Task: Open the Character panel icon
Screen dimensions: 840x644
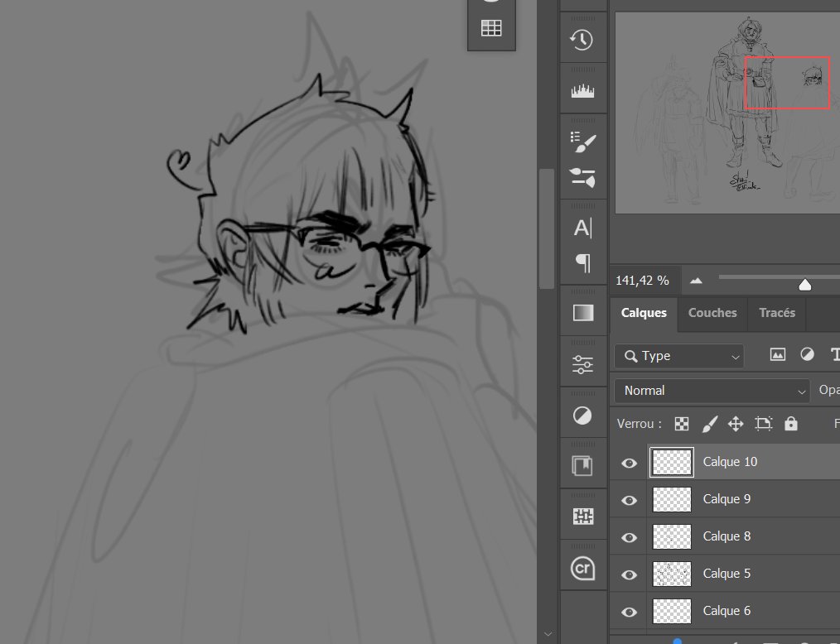Action: point(582,228)
